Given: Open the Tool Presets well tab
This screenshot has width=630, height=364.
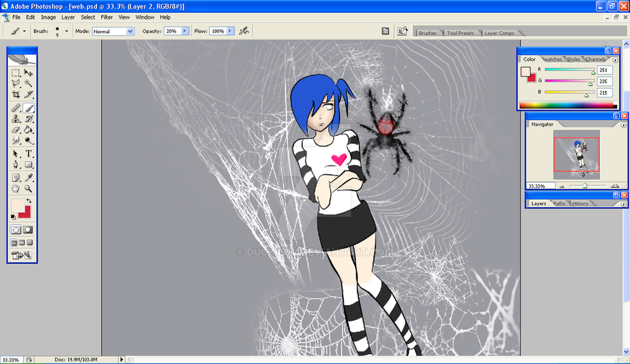Looking at the screenshot, I should [x=460, y=33].
